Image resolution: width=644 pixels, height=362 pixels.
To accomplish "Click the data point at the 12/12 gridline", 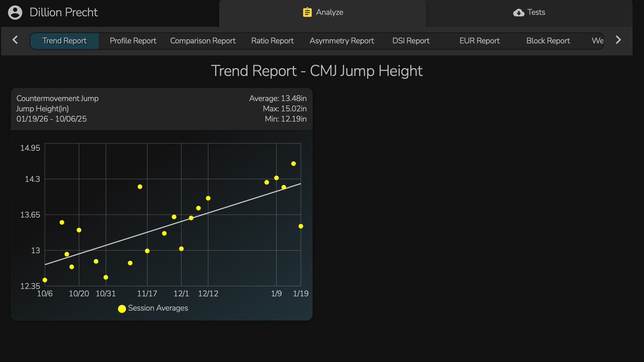I will [208, 198].
